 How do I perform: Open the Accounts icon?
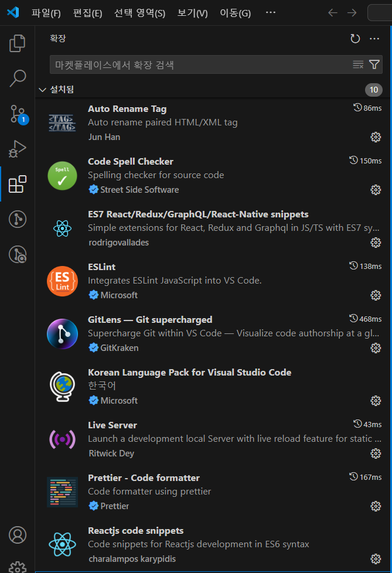tap(17, 535)
